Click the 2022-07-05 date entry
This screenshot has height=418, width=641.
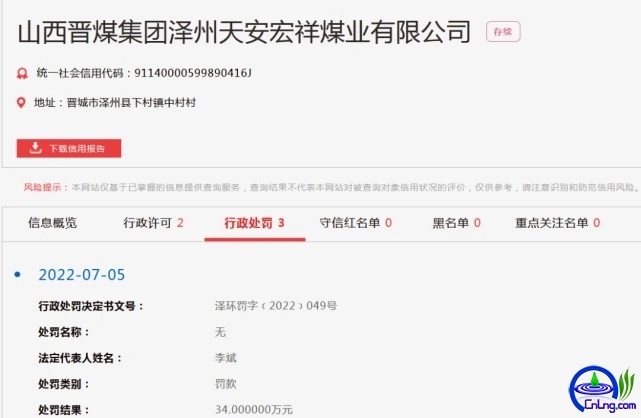82,275
